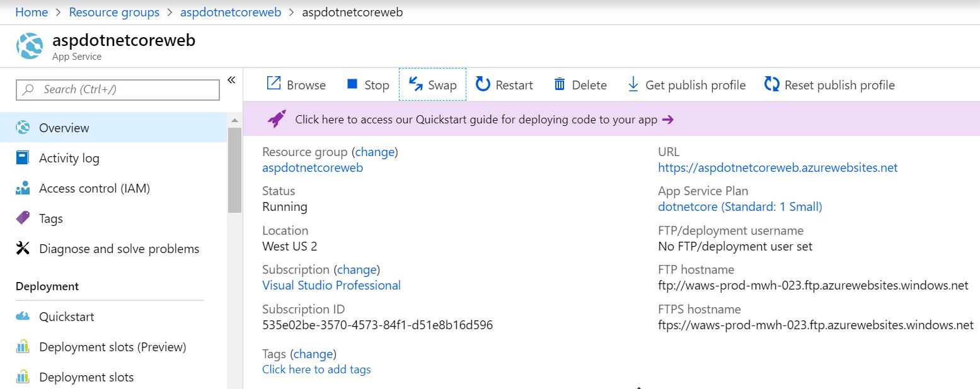Click the Activity log book icon

pyautogui.click(x=23, y=158)
